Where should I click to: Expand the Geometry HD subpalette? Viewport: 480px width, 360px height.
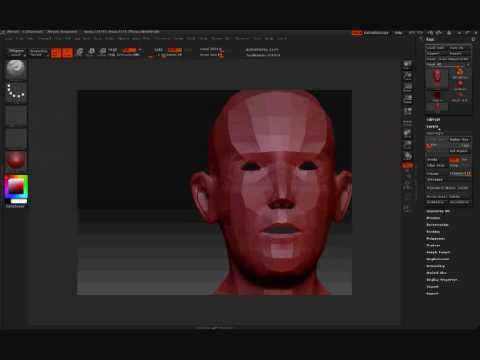[x=438, y=212]
